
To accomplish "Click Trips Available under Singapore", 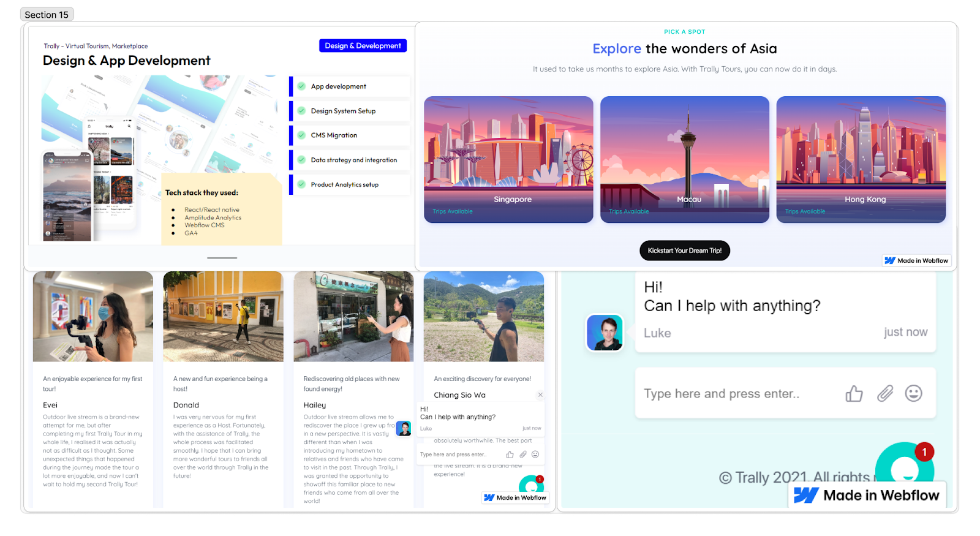I will click(453, 212).
